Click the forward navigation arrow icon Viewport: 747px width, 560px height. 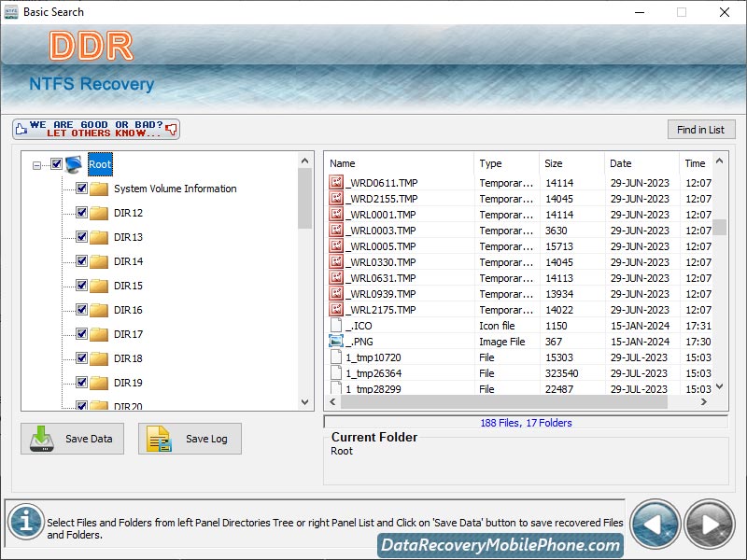click(x=710, y=523)
